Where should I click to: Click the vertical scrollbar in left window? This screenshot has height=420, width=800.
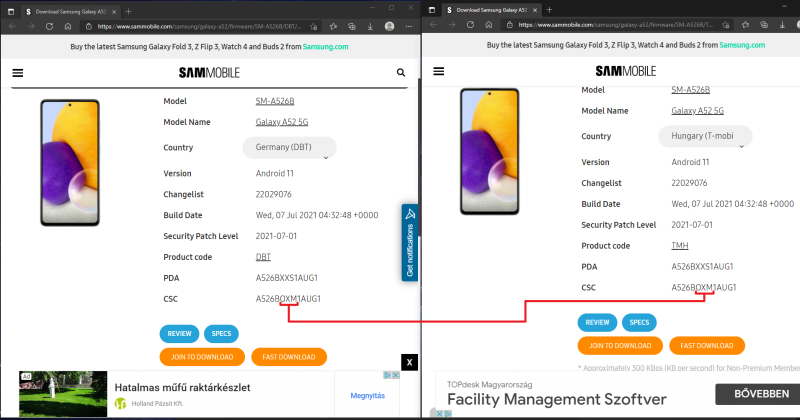click(419, 158)
